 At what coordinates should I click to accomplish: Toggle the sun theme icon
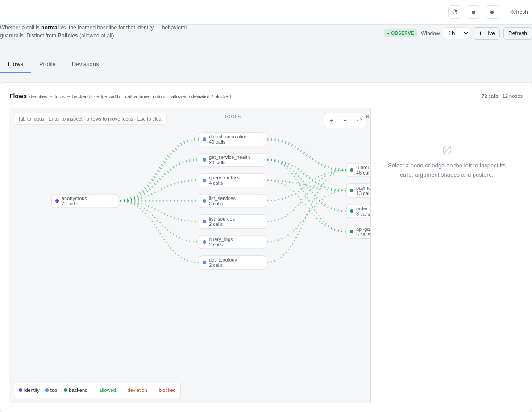click(x=492, y=12)
